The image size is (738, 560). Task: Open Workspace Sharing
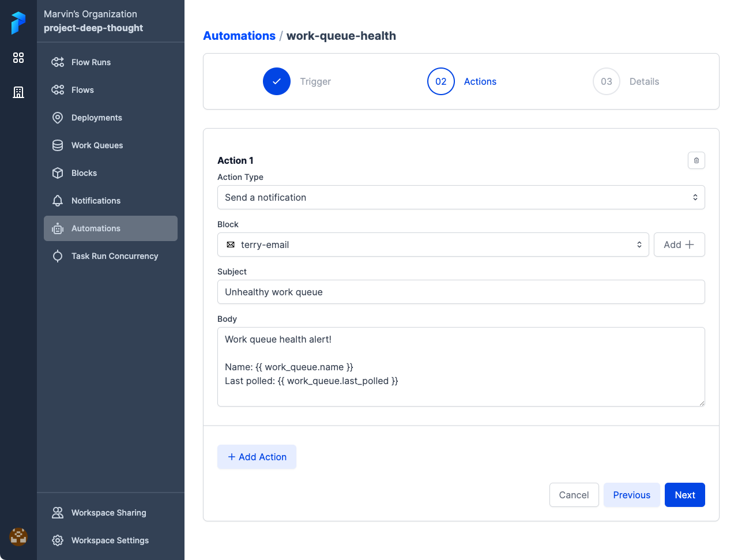click(111, 513)
